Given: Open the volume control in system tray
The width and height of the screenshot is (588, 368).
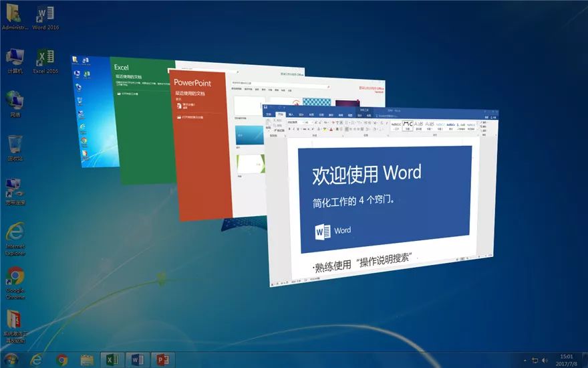Looking at the screenshot, I should pos(545,360).
